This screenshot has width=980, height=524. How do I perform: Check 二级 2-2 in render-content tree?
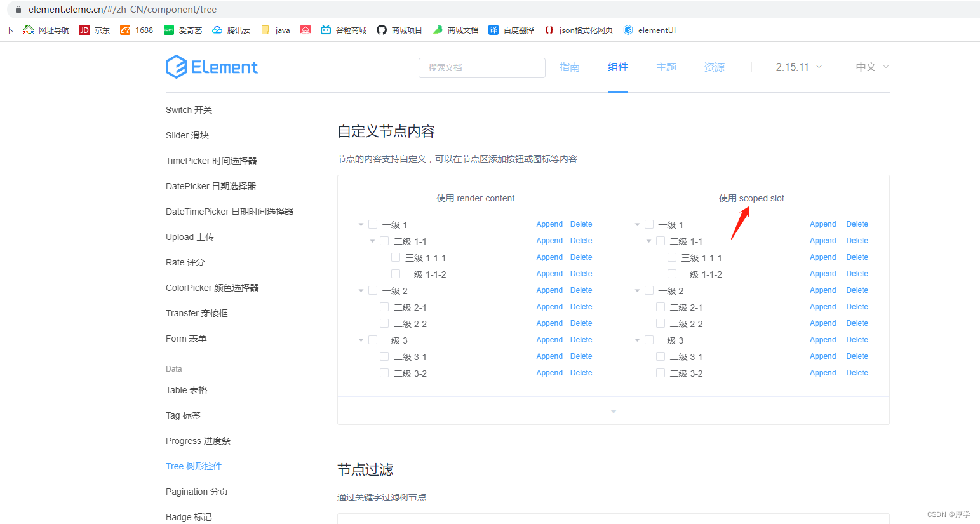click(384, 323)
